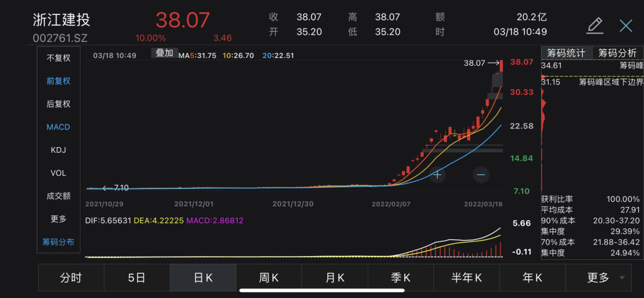
Task: Tap turnover amount 20.2亿
Action: click(x=531, y=17)
